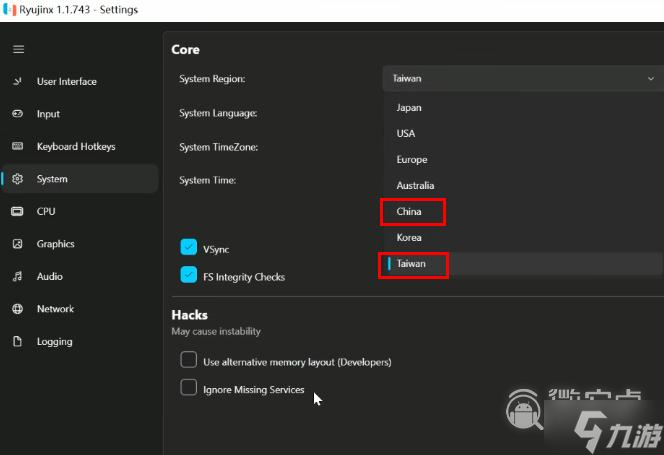Image resolution: width=664 pixels, height=455 pixels.
Task: Click the System Time label
Action: coord(208,180)
